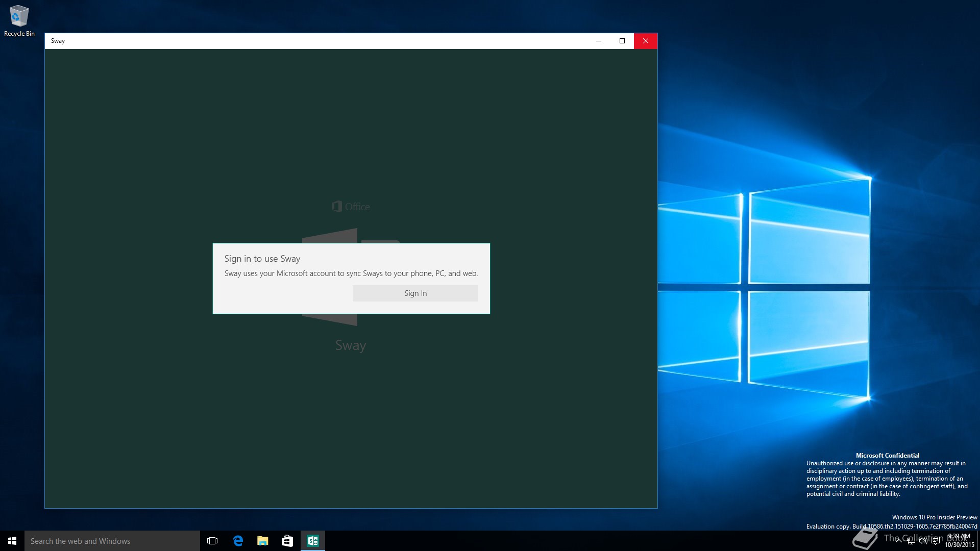Show hidden system tray icons

(x=898, y=541)
